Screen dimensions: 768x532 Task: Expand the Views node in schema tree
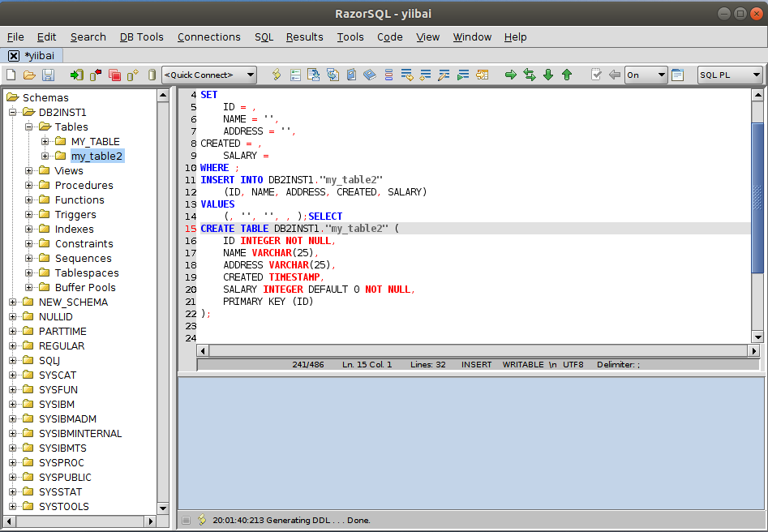(x=30, y=171)
